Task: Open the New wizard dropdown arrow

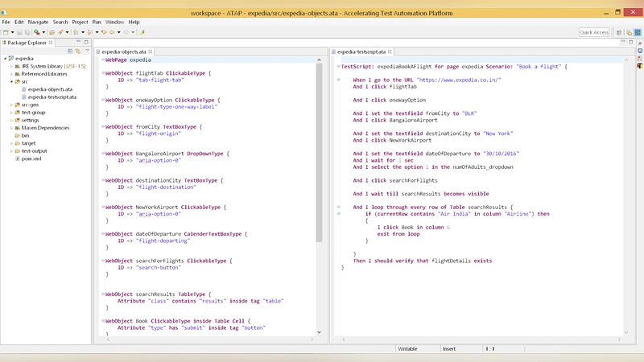Action: pos(12,32)
